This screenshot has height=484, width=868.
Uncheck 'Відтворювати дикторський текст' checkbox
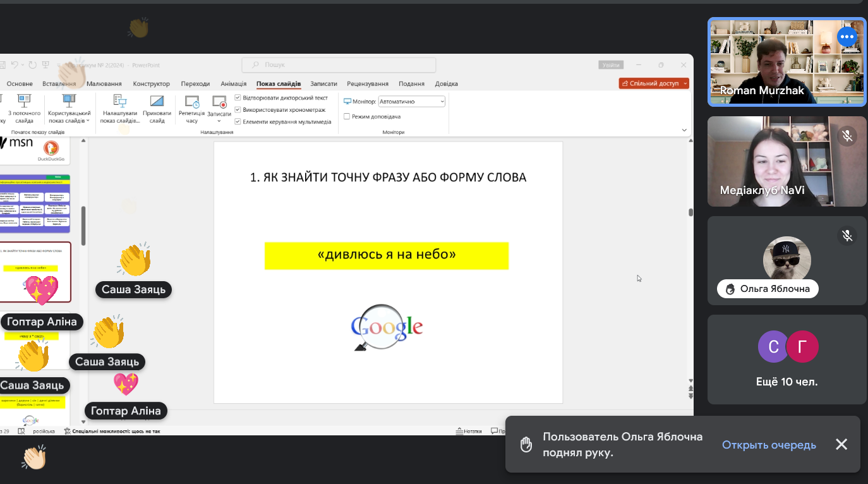click(x=238, y=98)
